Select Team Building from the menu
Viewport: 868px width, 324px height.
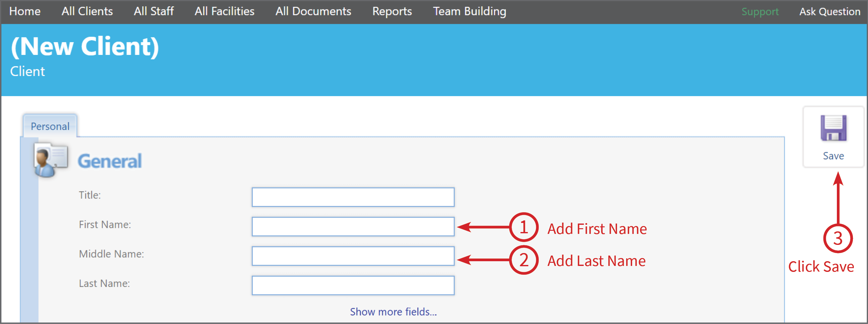(x=470, y=11)
